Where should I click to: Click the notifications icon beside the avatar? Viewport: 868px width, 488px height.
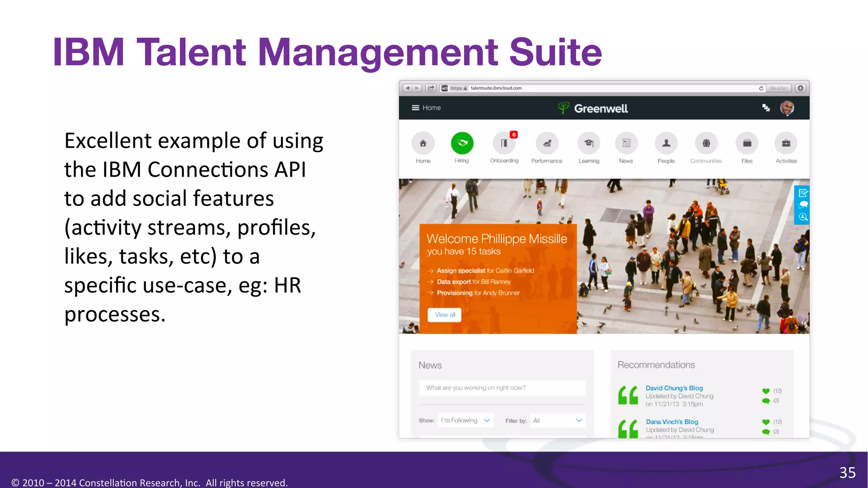tap(766, 108)
